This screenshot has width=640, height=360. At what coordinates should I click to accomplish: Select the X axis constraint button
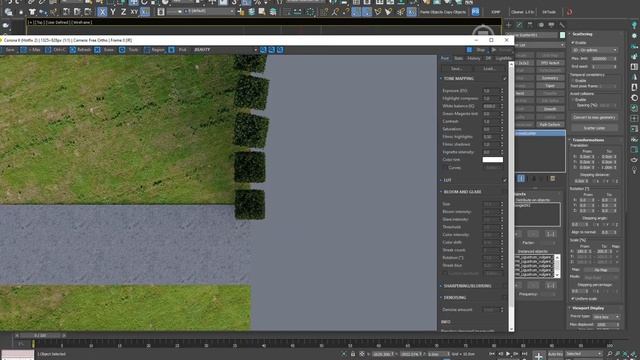pos(102,12)
